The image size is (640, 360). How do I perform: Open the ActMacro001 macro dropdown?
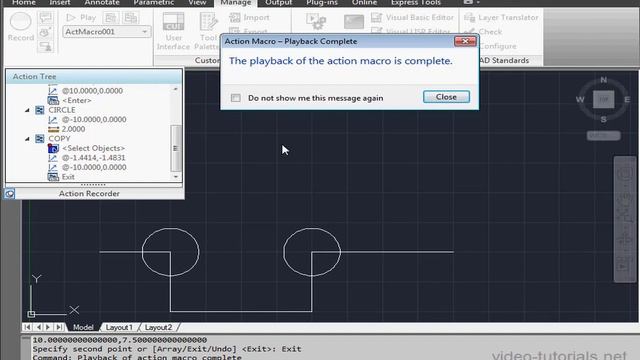[x=107, y=31]
